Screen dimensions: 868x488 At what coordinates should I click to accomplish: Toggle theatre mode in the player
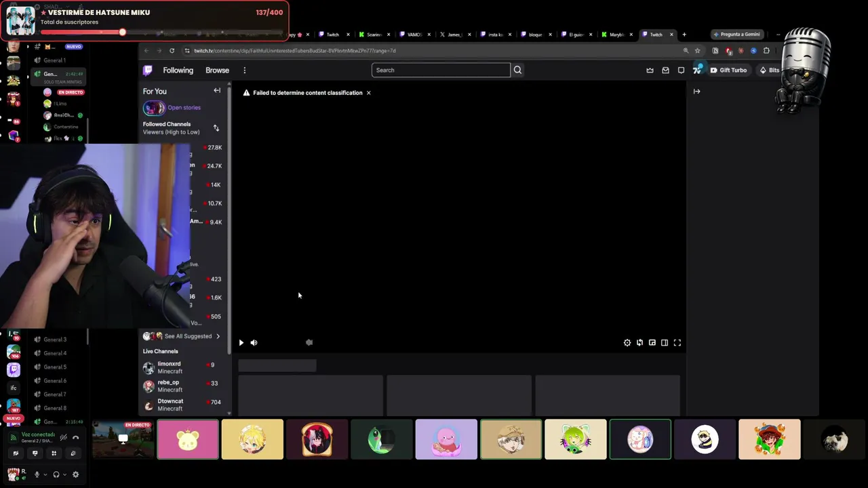click(x=665, y=343)
